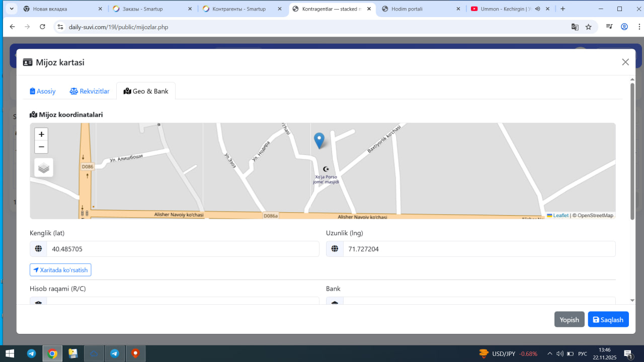Click the scrollbar down arrow in the dialog
644x362 pixels.
tap(632, 301)
